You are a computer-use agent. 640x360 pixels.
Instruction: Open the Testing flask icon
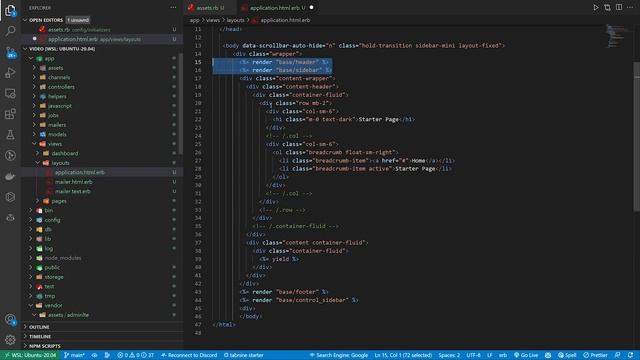tap(10, 135)
